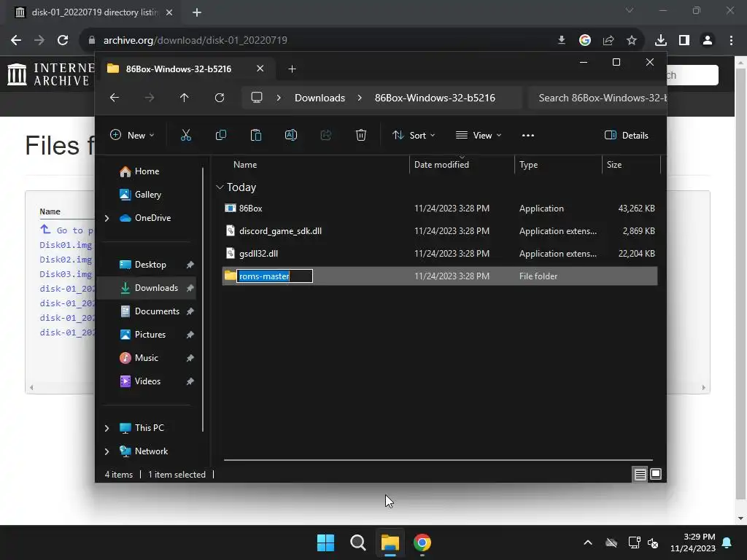Viewport: 747px width, 560px height.
Task: Click the PC monitor icon in address bar
Action: [x=257, y=98]
